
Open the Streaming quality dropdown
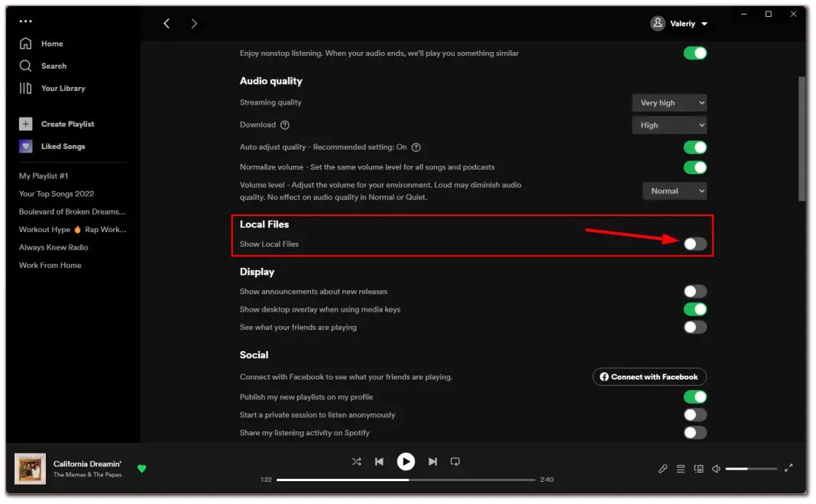click(669, 102)
